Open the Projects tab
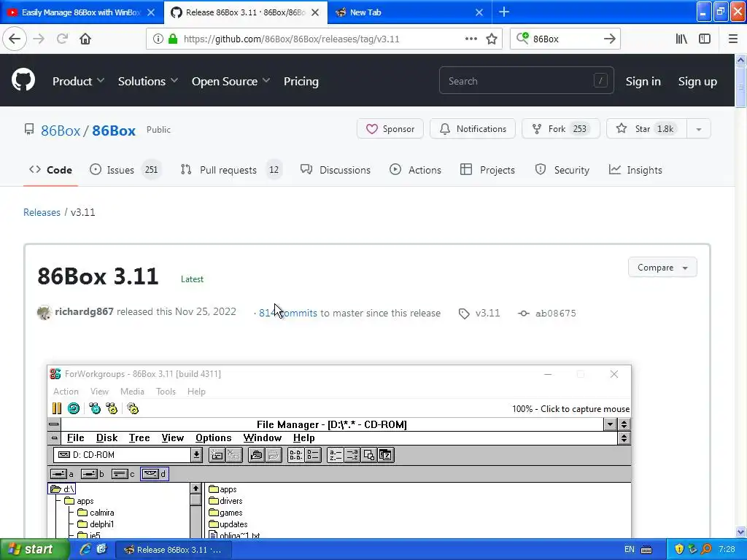The width and height of the screenshot is (747, 560). point(488,170)
